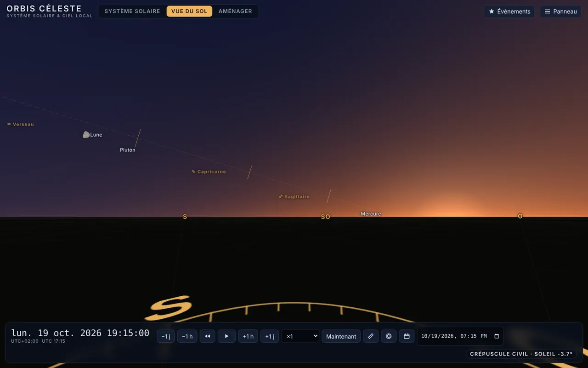Viewport: 588px width, 368px height.
Task: Open the Panneau menu button
Action: point(560,11)
